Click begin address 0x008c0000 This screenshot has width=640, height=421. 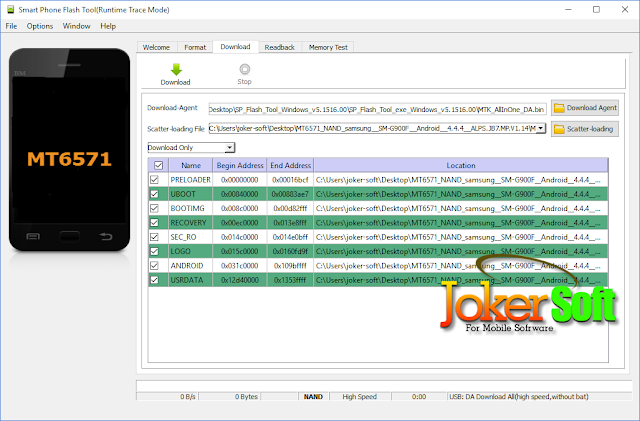[240, 208]
